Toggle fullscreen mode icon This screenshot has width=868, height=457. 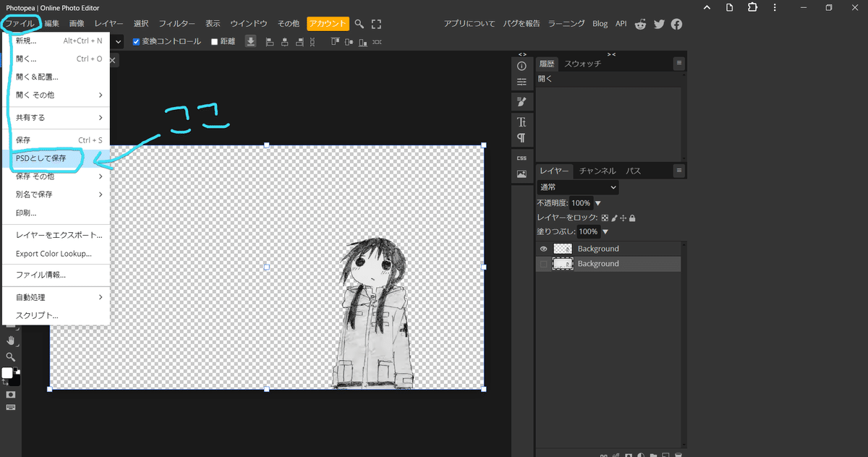pyautogui.click(x=376, y=24)
